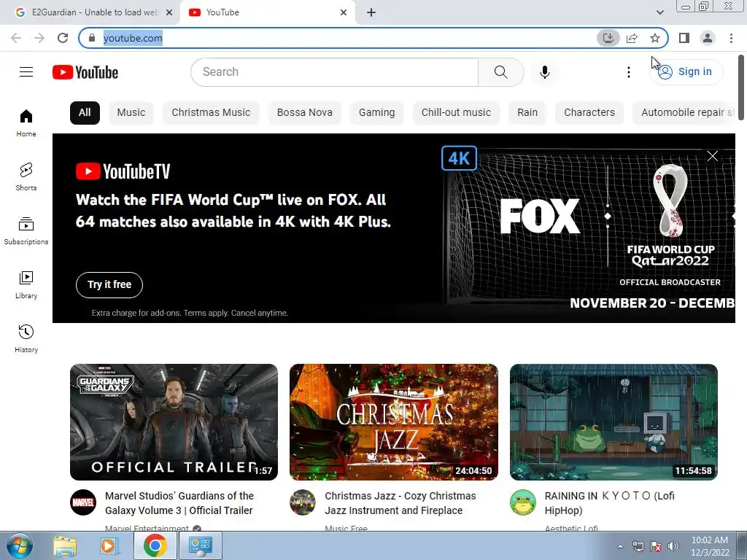Start voice search with microphone icon
The image size is (747, 560).
click(544, 72)
